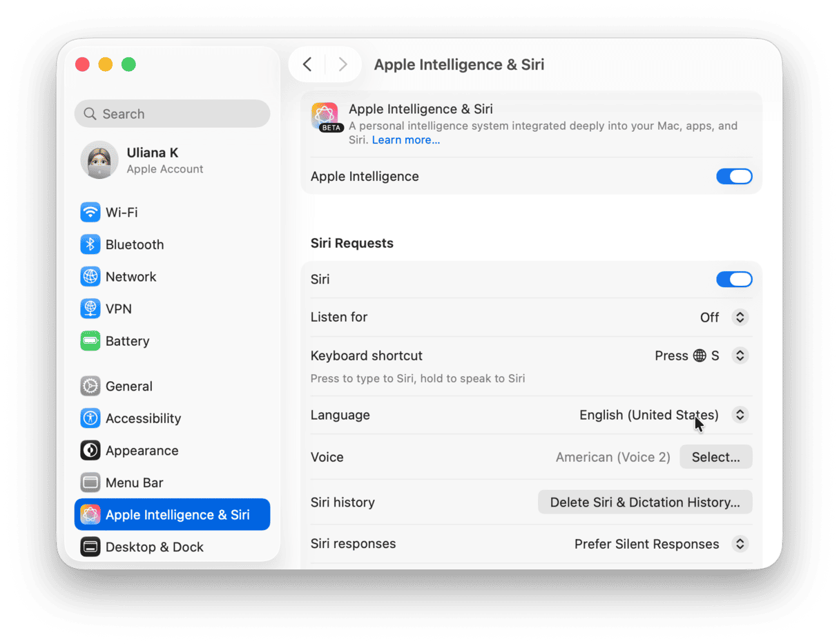Viewport: 839px width, 644px height.
Task: Disable the Apple Intelligence toggle
Action: point(733,177)
